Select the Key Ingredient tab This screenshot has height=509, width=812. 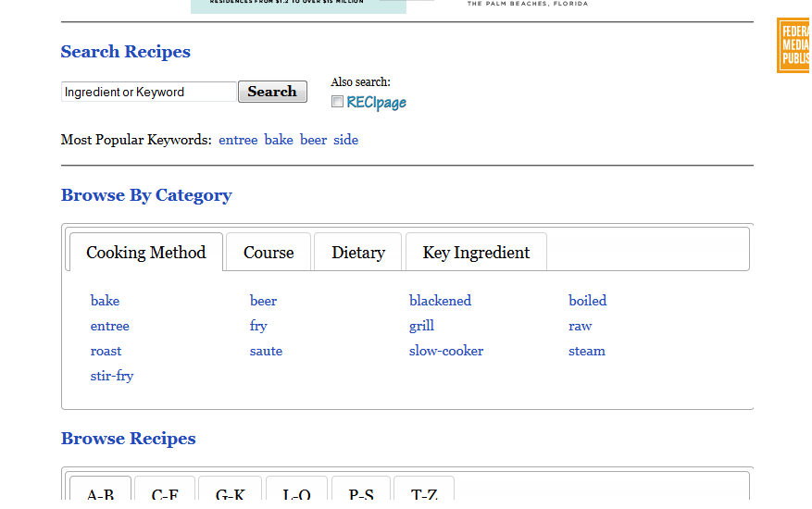pyautogui.click(x=476, y=253)
